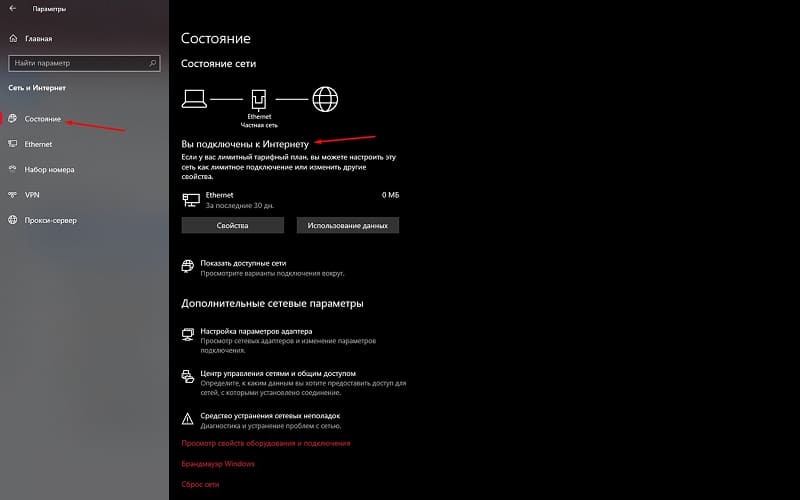
Task: Open Просмотр свойств оборудования и подключения link
Action: point(265,443)
